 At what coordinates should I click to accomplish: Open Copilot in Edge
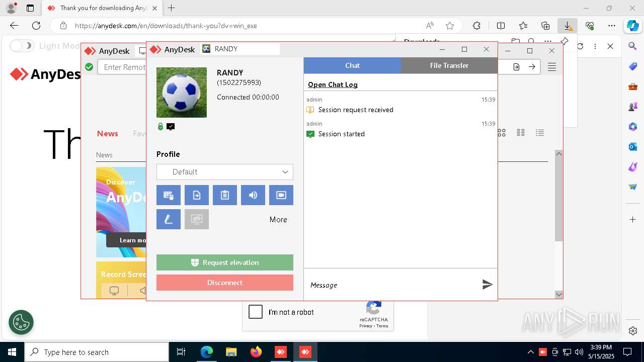click(x=632, y=26)
